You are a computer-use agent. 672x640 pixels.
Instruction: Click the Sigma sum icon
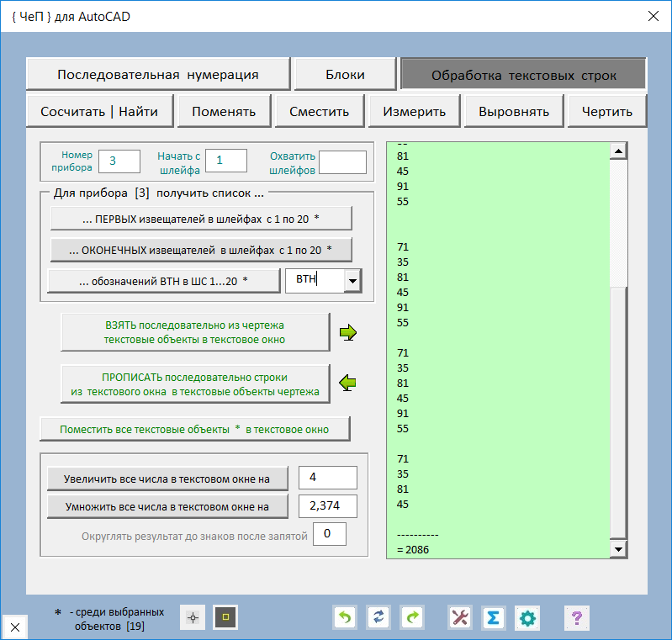click(x=494, y=618)
